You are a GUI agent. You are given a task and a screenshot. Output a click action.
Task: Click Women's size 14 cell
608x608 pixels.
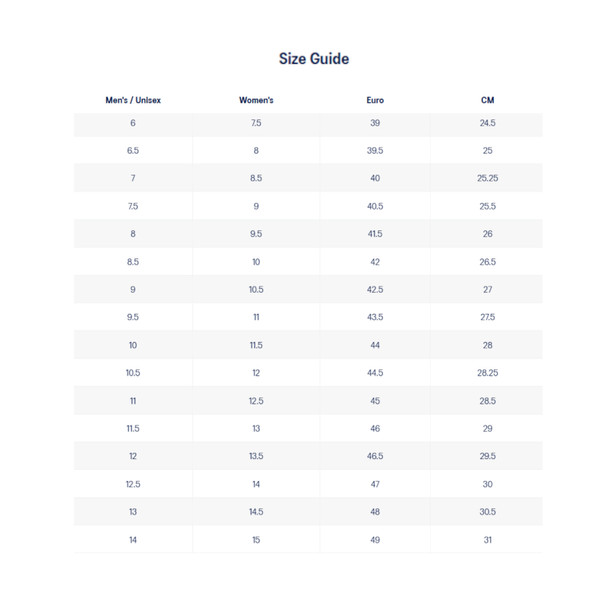(256, 484)
